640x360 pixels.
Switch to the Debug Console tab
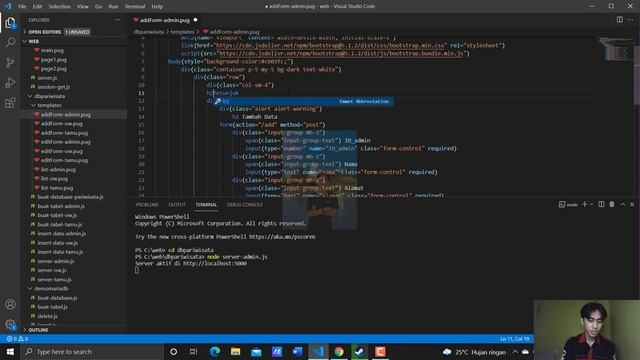coord(244,204)
